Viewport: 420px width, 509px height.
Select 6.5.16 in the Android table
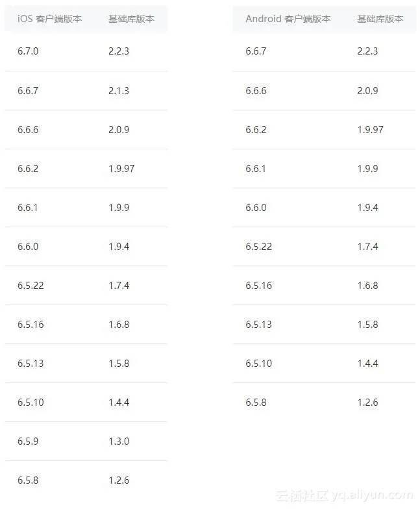pyautogui.click(x=258, y=285)
